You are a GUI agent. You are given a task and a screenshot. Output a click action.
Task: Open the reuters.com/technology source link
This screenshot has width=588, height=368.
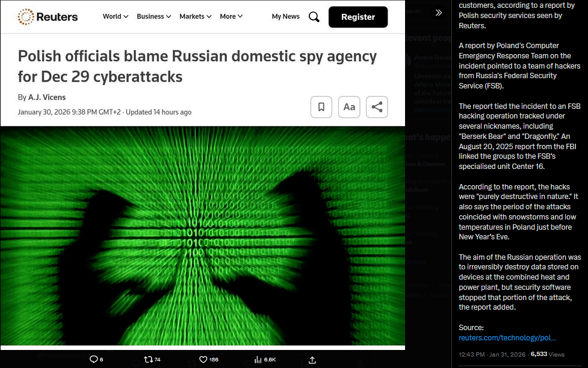tap(507, 338)
